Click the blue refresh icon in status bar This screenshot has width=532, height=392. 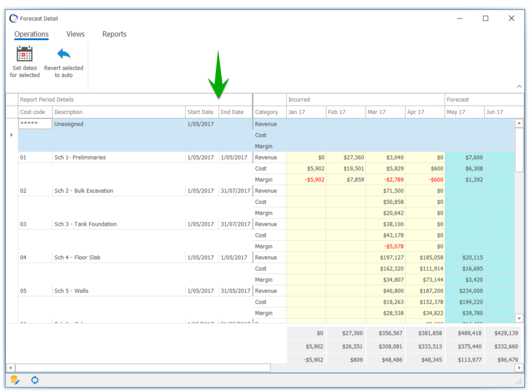click(x=35, y=380)
